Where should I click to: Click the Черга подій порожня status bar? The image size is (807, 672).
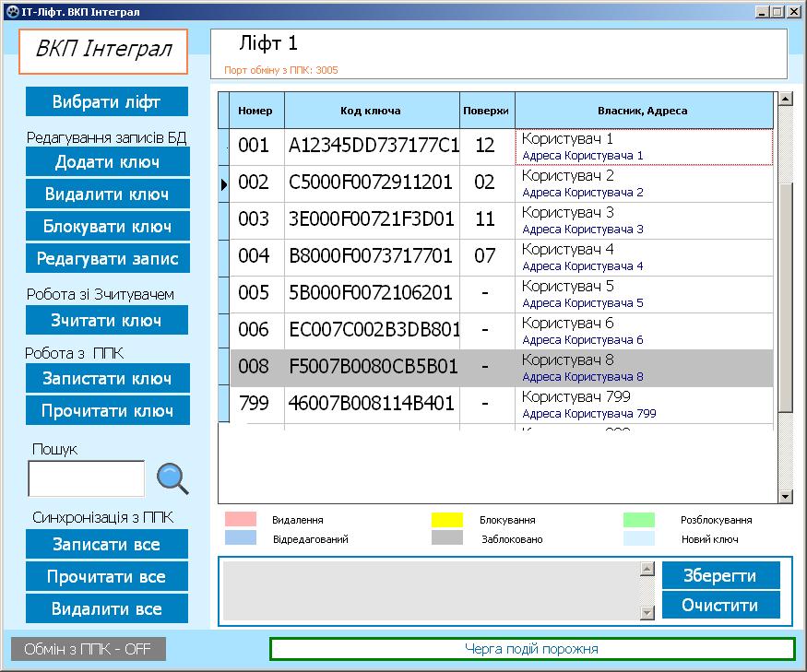(x=532, y=649)
